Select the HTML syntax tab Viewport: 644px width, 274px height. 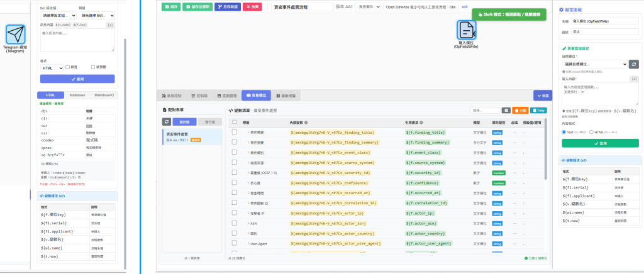point(50,95)
